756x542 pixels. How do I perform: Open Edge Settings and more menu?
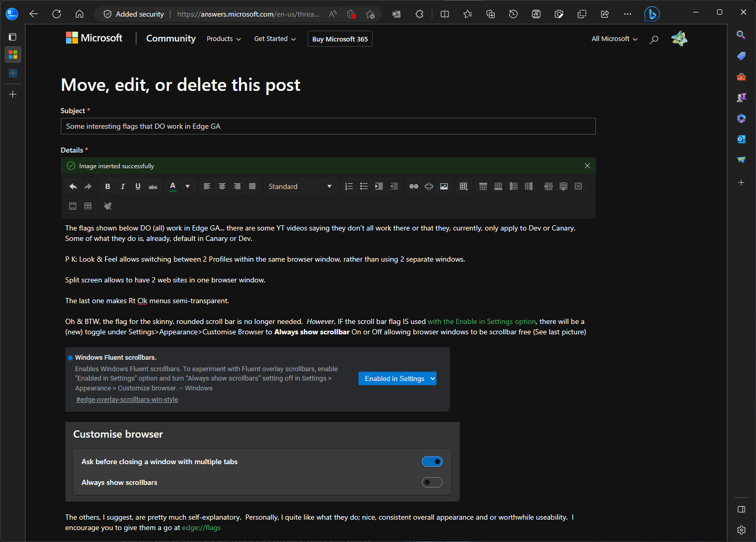pos(628,14)
